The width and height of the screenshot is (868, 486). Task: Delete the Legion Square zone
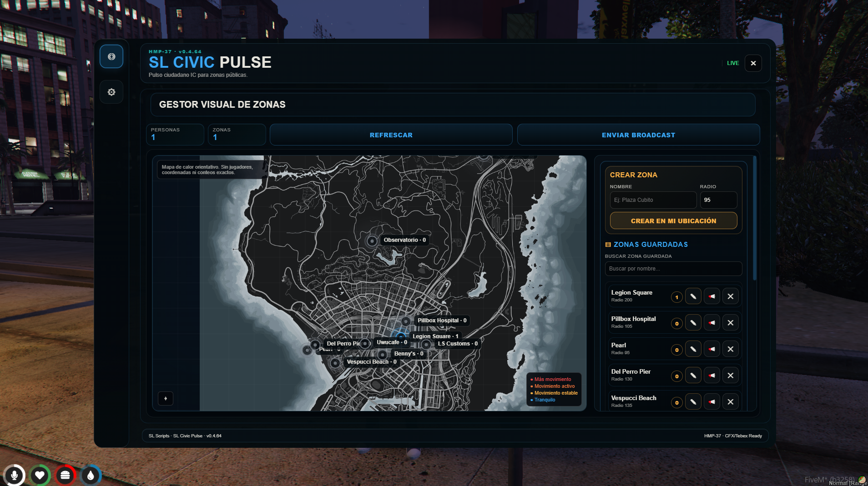[x=730, y=296]
